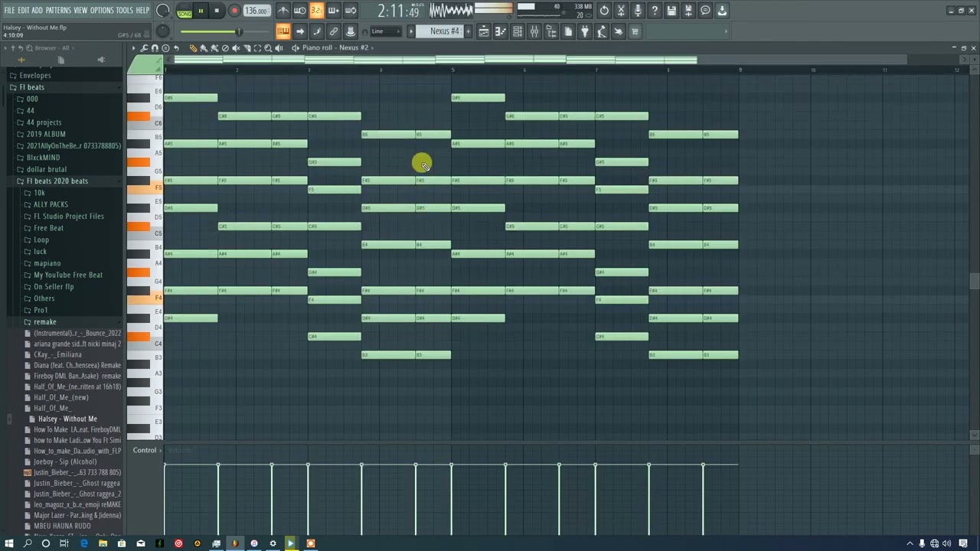Open the Line snap dropdown

pos(386,31)
